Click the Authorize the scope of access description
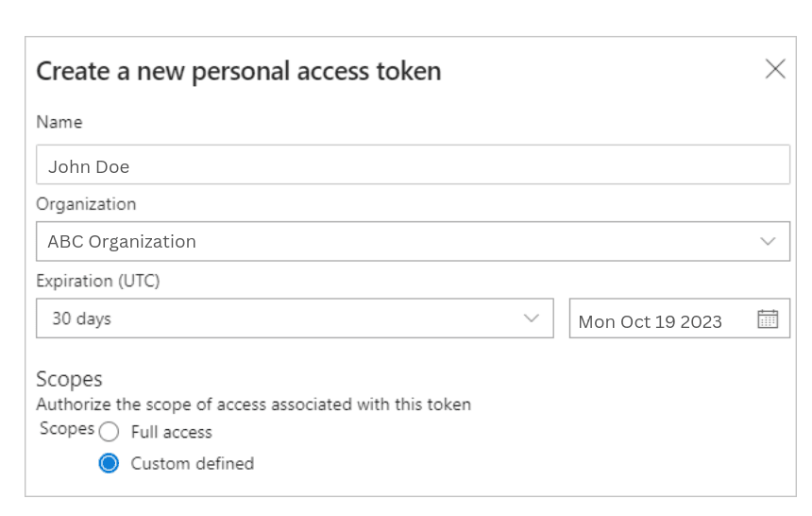The width and height of the screenshot is (812, 516). [x=254, y=404]
